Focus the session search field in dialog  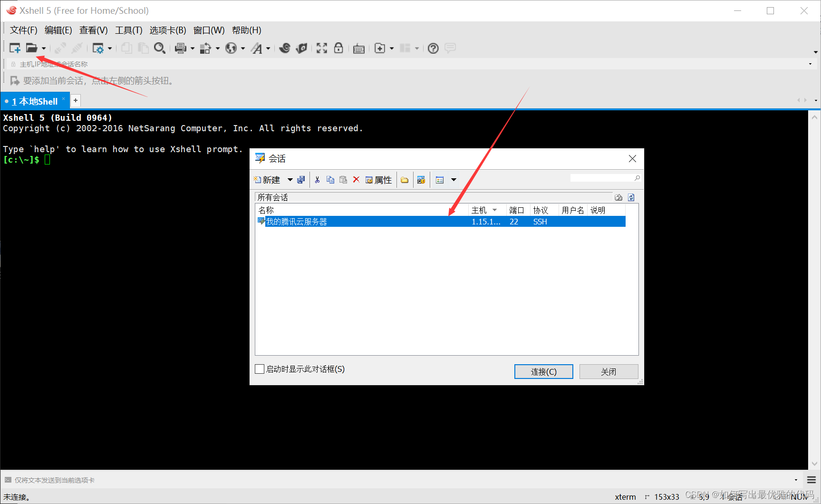[x=602, y=178]
